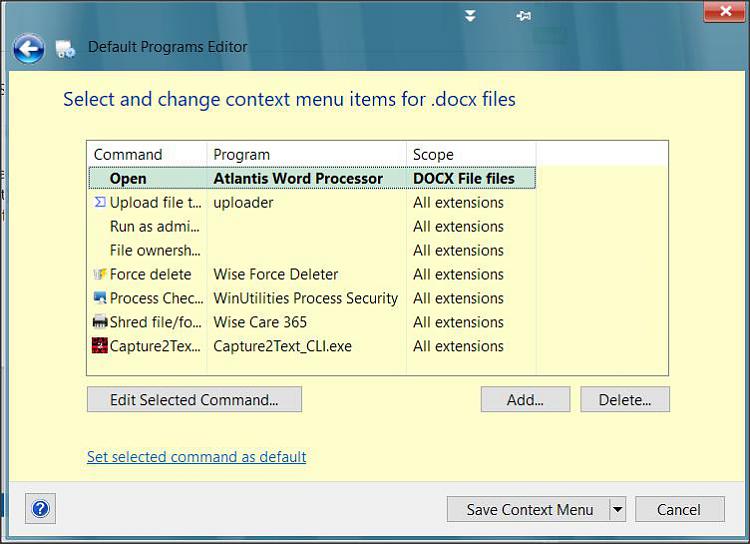Cancel the context menu changes
Screen dimensions: 750x544
click(x=679, y=510)
